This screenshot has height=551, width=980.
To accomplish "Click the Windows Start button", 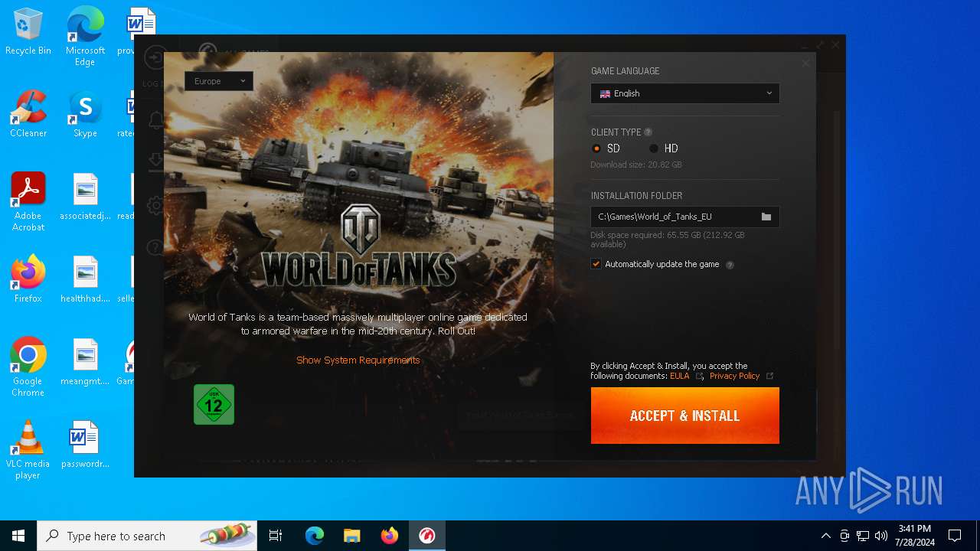I will pos(18,536).
